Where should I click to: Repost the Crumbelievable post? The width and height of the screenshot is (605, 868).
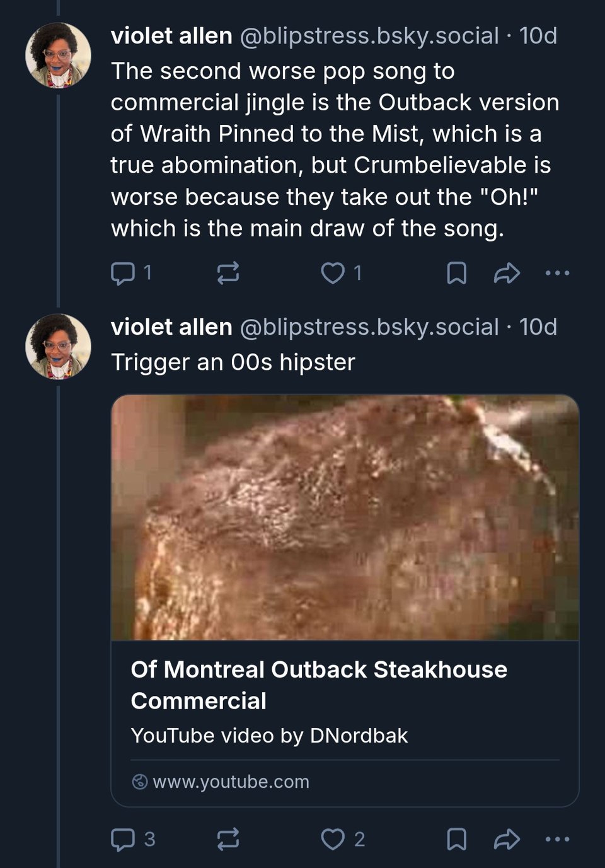click(228, 272)
